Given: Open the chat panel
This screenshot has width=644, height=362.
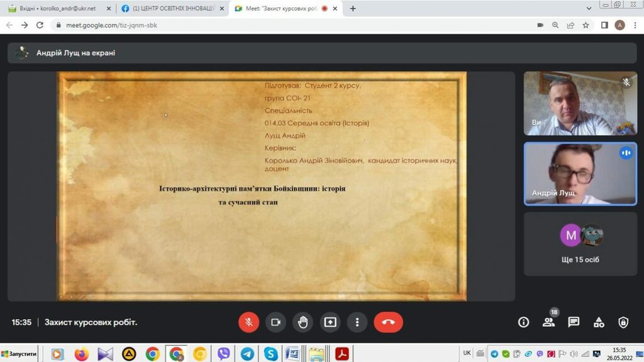Looking at the screenshot, I should coord(574,322).
